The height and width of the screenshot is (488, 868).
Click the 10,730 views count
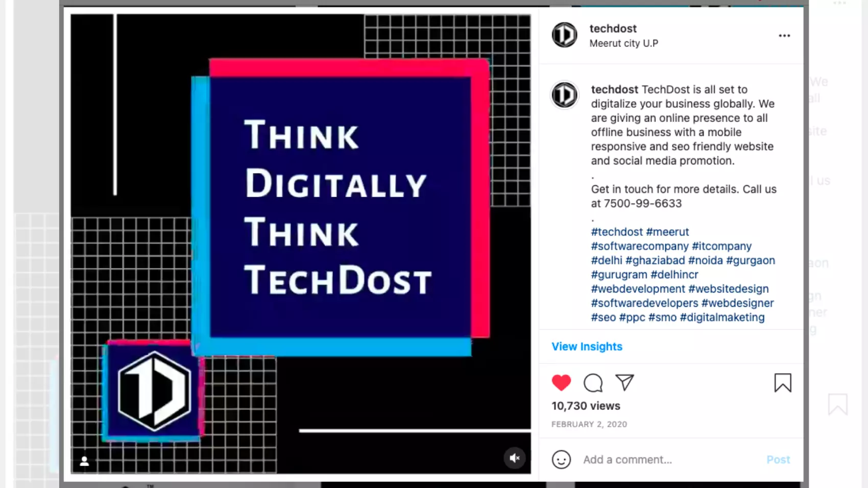(x=586, y=406)
